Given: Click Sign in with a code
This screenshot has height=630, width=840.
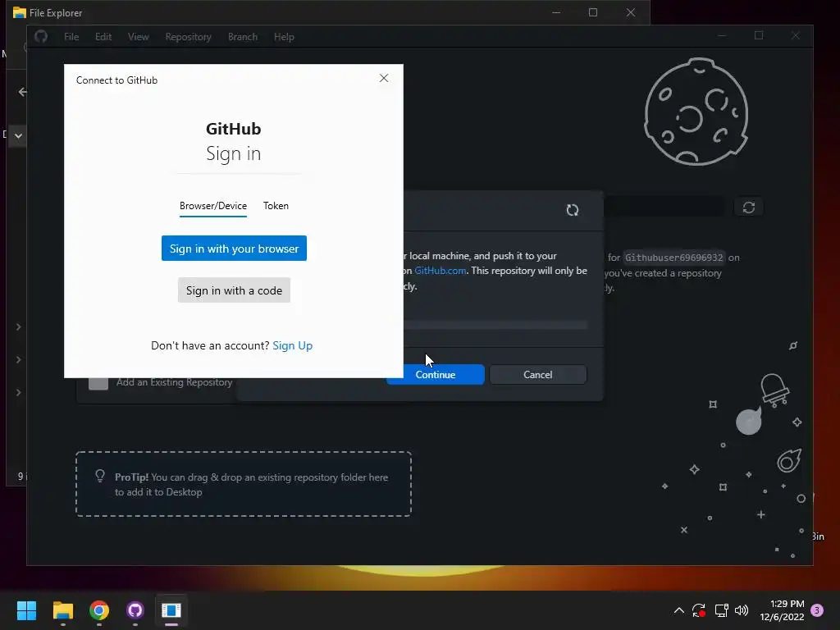Looking at the screenshot, I should click(x=234, y=290).
